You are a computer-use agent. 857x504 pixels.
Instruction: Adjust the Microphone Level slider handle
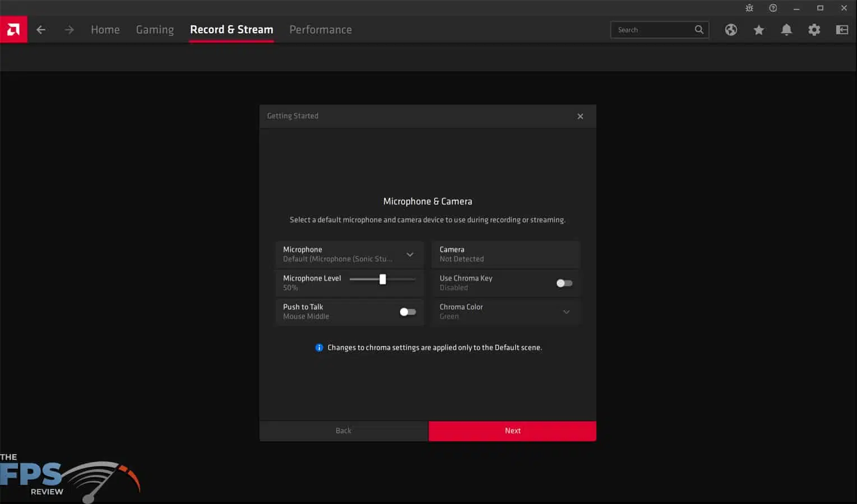click(x=383, y=279)
